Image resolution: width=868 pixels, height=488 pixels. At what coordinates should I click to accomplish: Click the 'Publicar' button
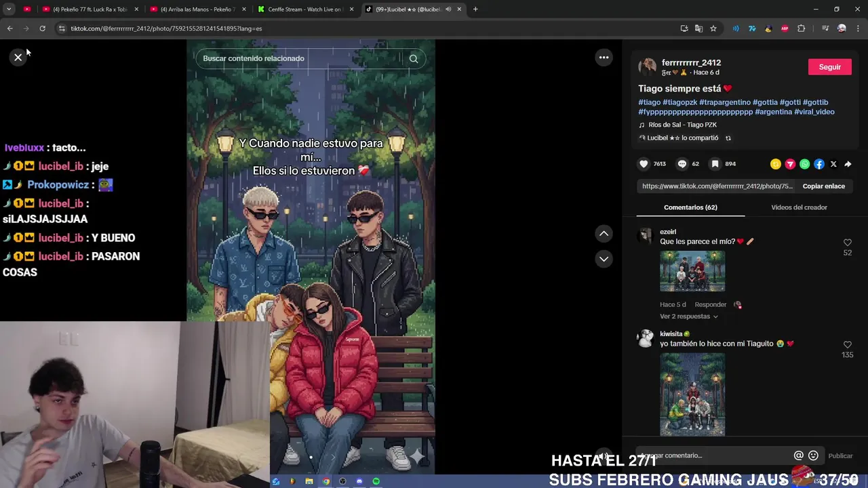840,456
